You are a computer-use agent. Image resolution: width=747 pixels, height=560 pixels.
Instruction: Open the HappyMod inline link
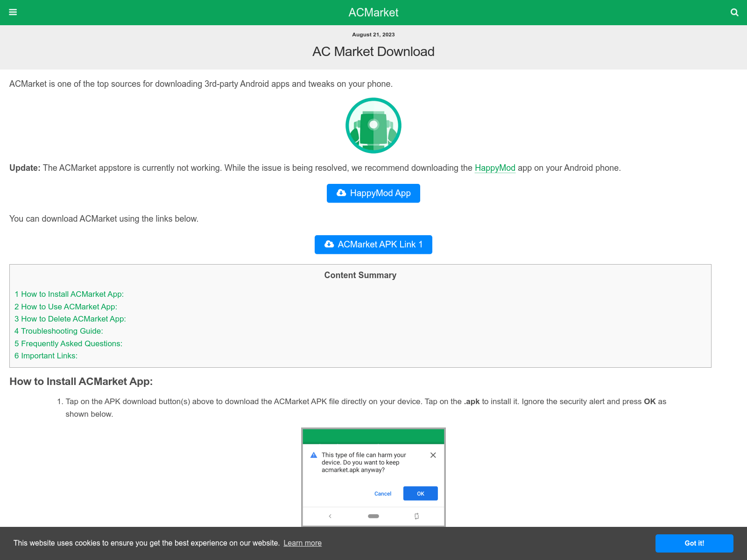pos(495,168)
